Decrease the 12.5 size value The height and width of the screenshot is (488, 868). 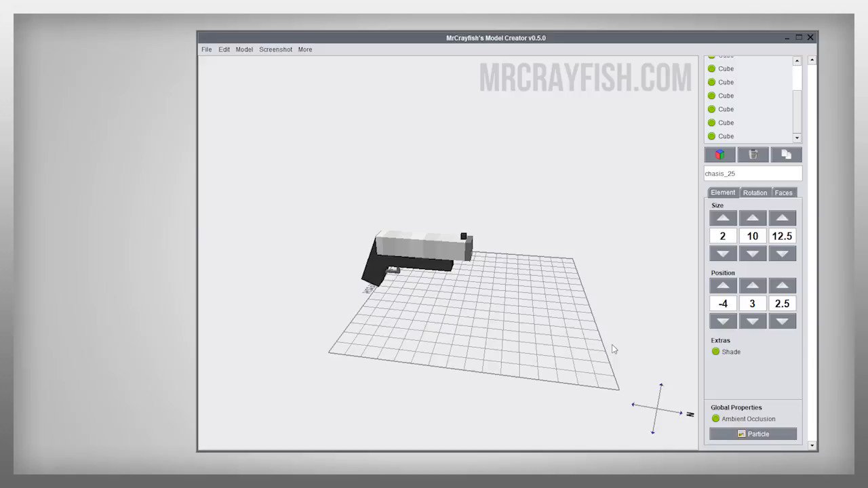782,253
